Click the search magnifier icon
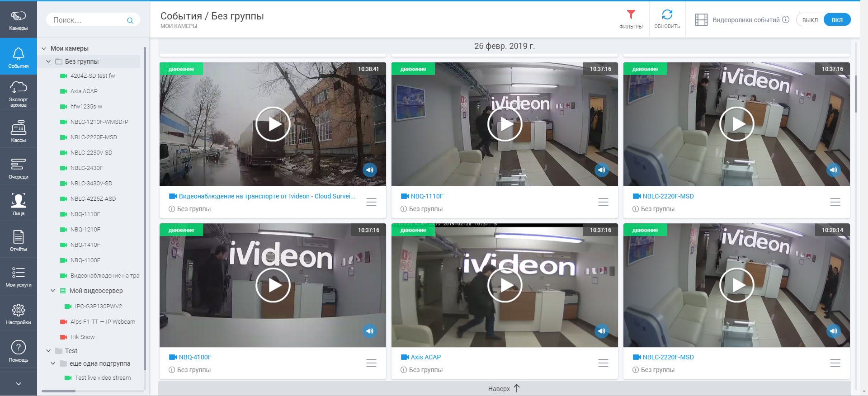This screenshot has width=868, height=396. [x=130, y=20]
